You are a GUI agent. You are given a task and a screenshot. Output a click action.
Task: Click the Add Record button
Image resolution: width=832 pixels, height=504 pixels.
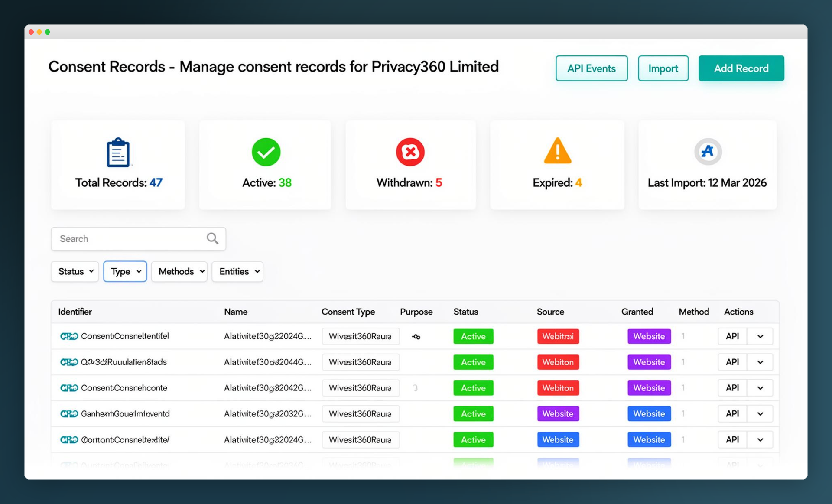tap(741, 68)
